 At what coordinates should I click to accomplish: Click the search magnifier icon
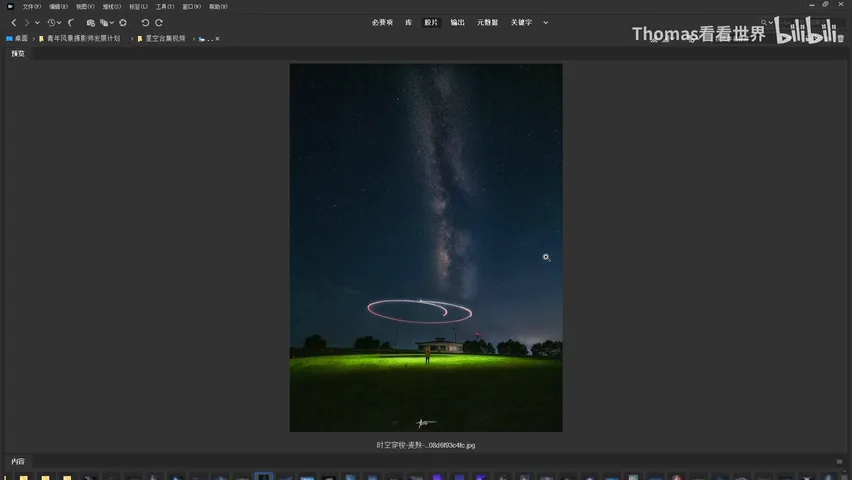pos(763,23)
